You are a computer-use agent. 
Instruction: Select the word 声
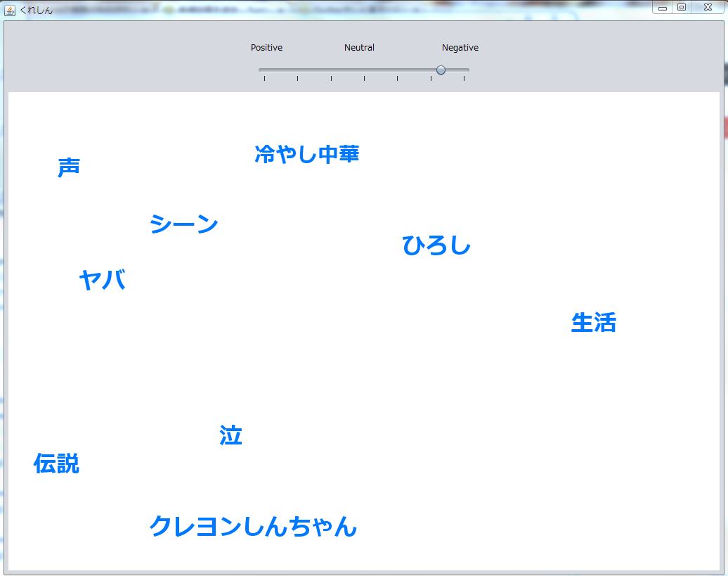click(x=69, y=167)
